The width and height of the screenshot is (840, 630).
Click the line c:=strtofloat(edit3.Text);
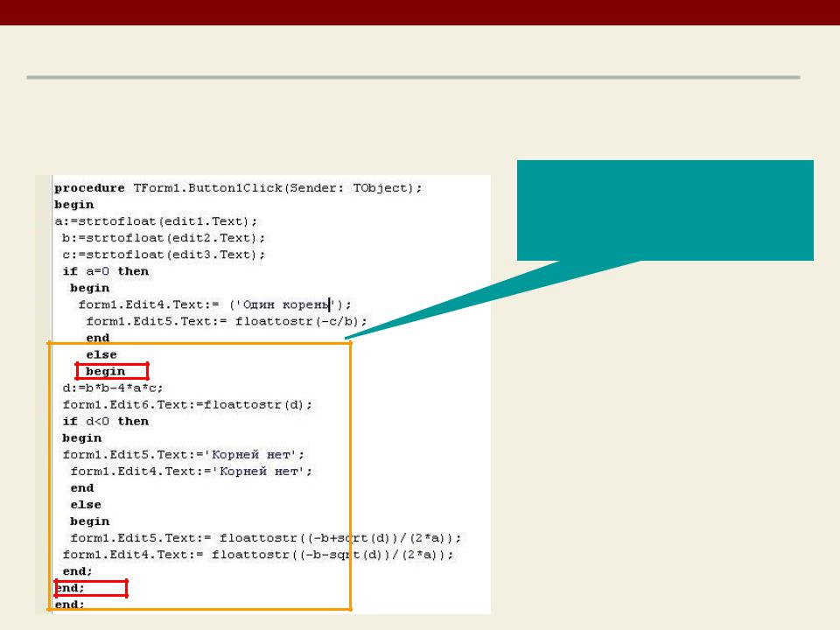(164, 255)
